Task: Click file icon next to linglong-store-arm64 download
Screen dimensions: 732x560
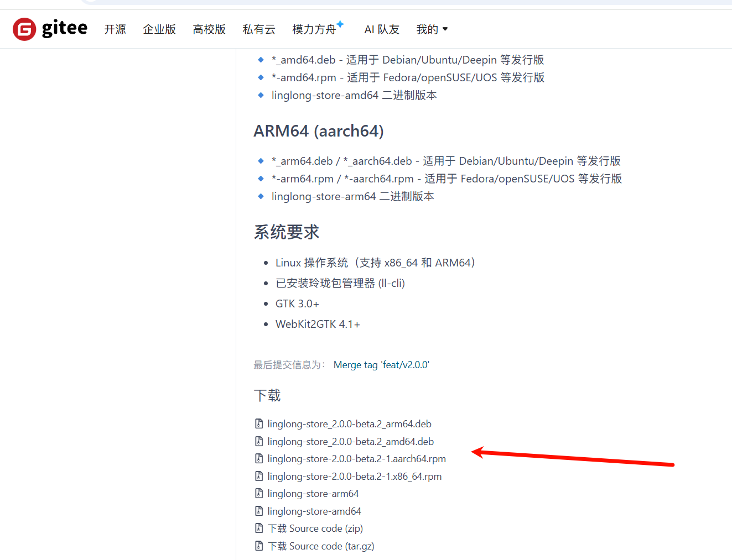Action: [259, 494]
